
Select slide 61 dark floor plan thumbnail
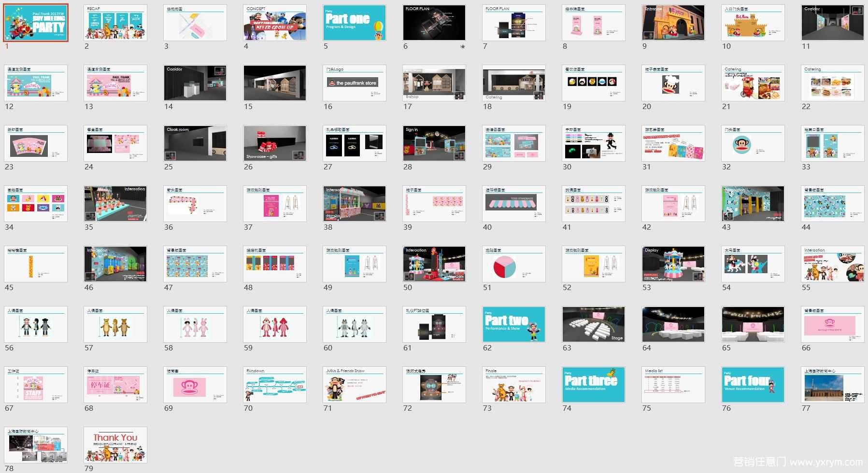click(434, 324)
